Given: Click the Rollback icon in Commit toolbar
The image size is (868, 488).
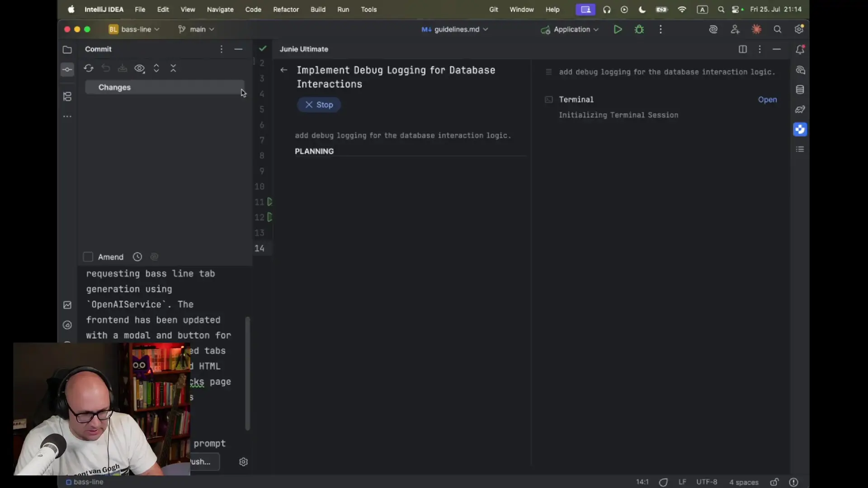Looking at the screenshot, I should coord(106,68).
